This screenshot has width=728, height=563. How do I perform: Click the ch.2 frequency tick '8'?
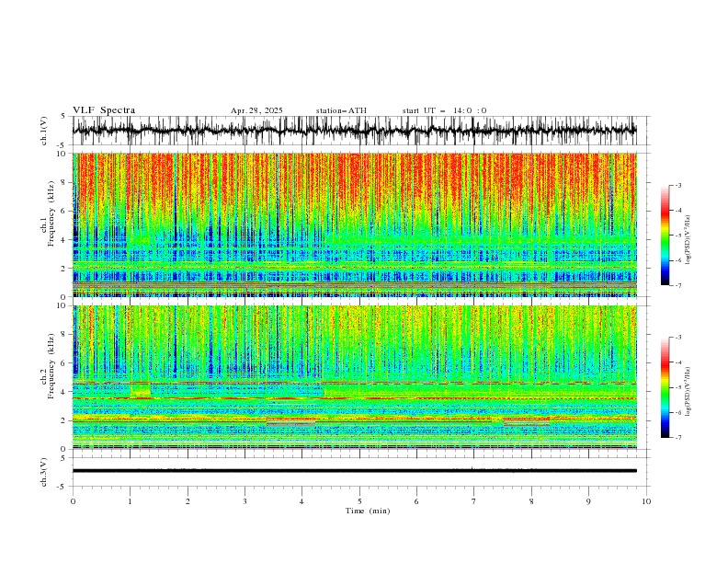coord(63,335)
